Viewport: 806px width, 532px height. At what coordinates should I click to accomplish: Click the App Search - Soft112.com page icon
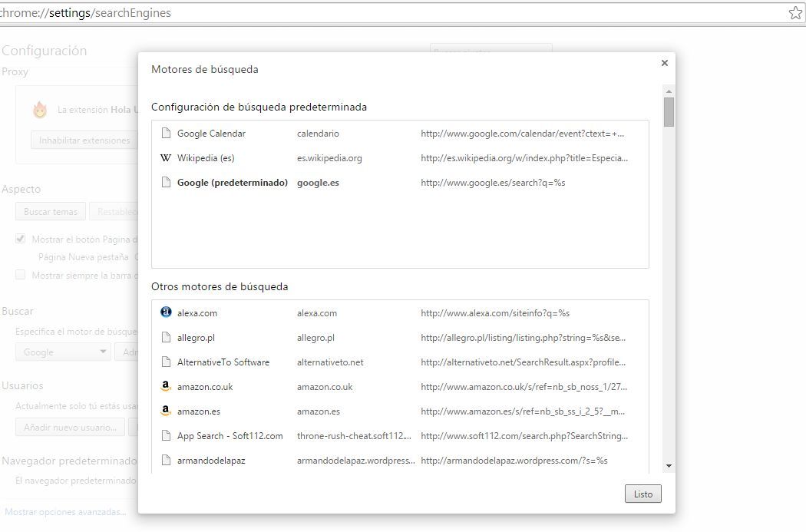click(166, 436)
